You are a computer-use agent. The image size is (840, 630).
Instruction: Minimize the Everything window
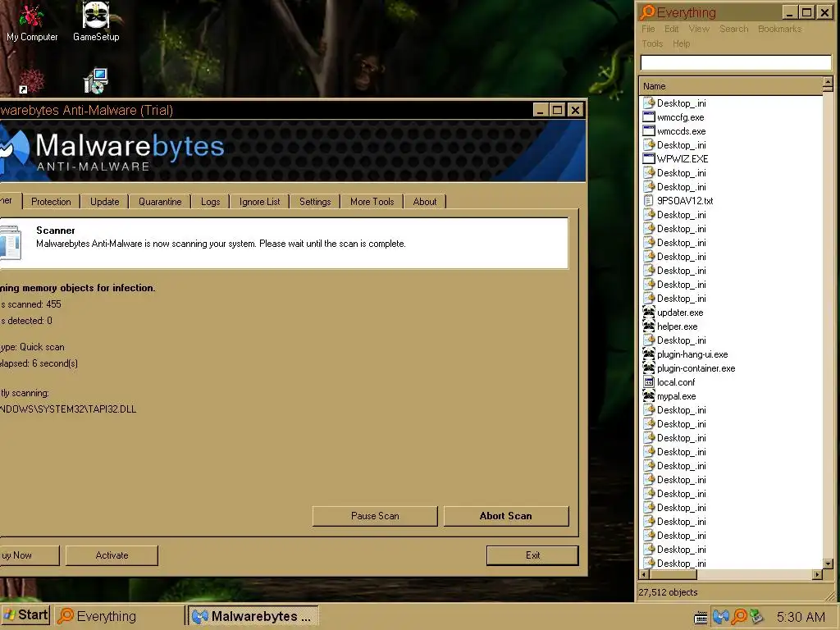coord(789,12)
